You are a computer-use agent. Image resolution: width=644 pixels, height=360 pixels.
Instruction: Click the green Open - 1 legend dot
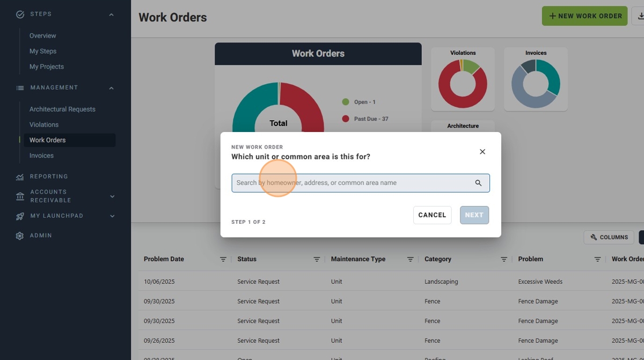(x=346, y=102)
